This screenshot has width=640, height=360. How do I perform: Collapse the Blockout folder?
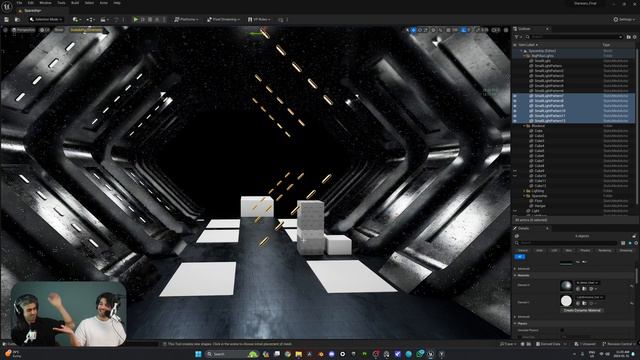524,126
